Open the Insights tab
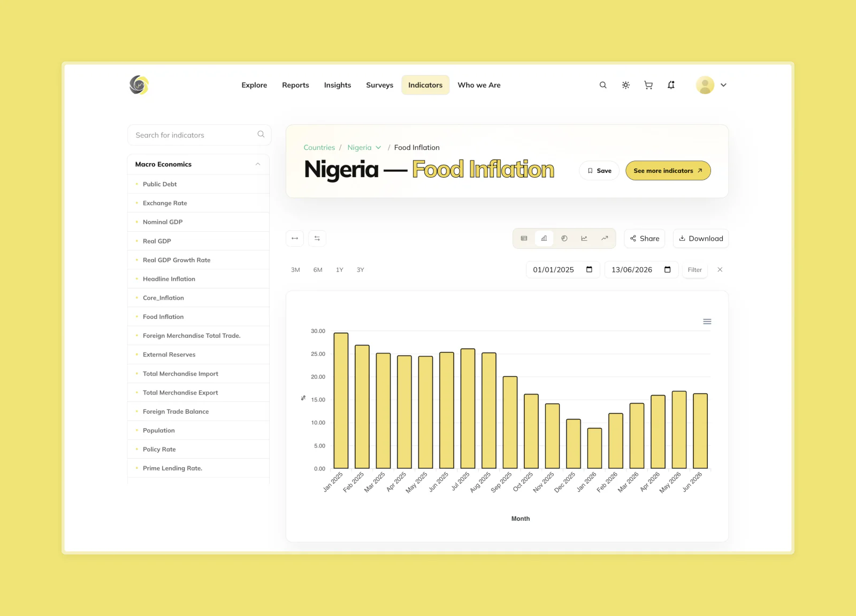Viewport: 856px width, 616px height. 338,85
